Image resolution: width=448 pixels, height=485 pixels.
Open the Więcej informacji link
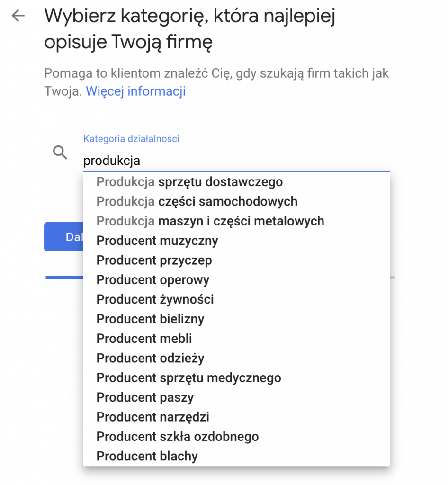tap(135, 91)
